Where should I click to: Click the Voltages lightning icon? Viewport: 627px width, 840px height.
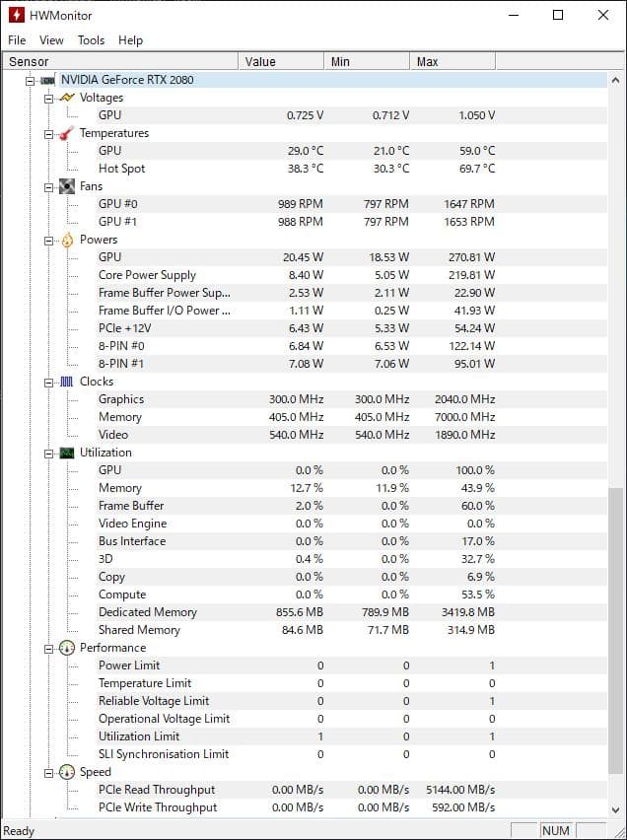click(x=67, y=98)
